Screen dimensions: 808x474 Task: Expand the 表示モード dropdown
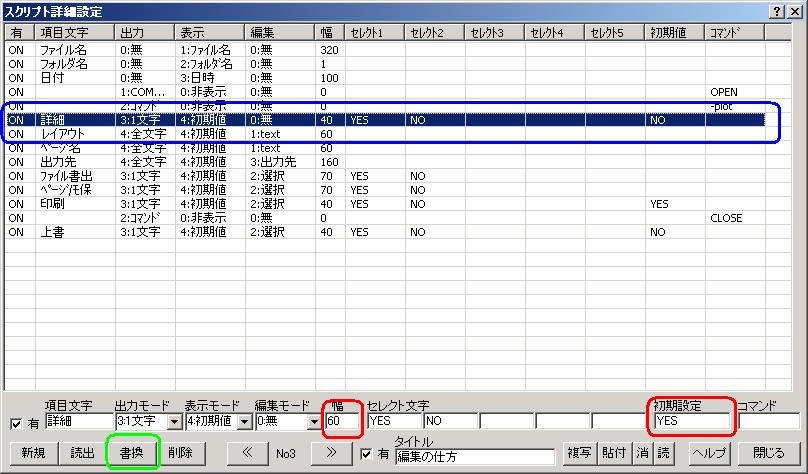point(241,422)
